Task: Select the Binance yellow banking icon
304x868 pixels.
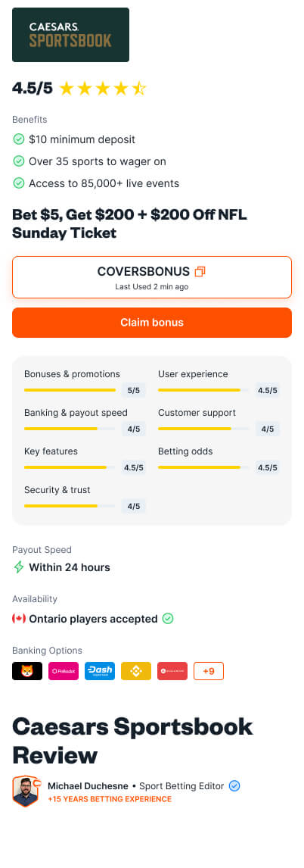Action: coord(136,671)
